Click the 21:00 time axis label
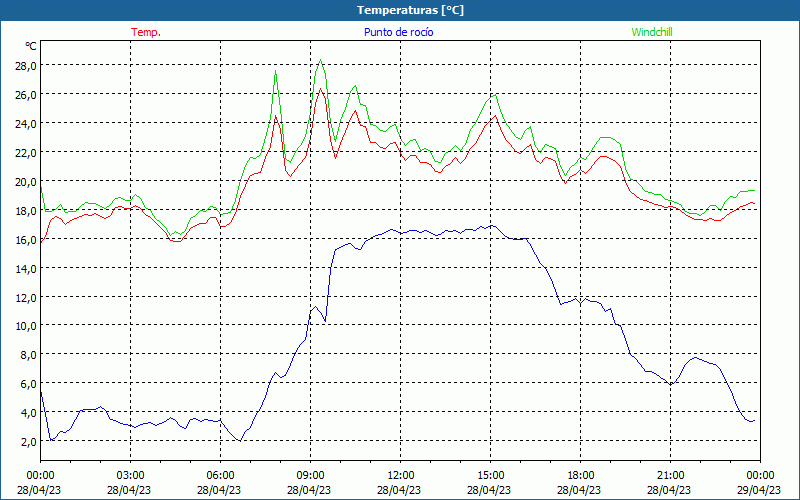This screenshot has width=800, height=500. pos(670,476)
